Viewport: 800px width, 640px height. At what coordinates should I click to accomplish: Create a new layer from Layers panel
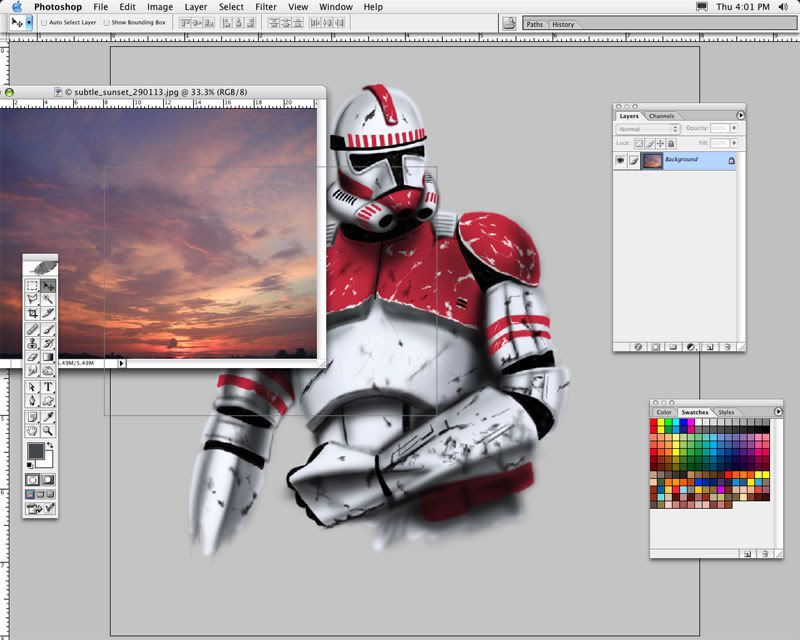709,347
